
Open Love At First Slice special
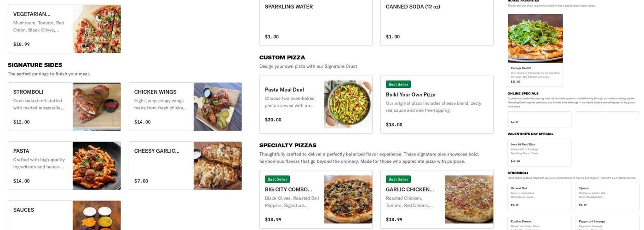tap(539, 153)
